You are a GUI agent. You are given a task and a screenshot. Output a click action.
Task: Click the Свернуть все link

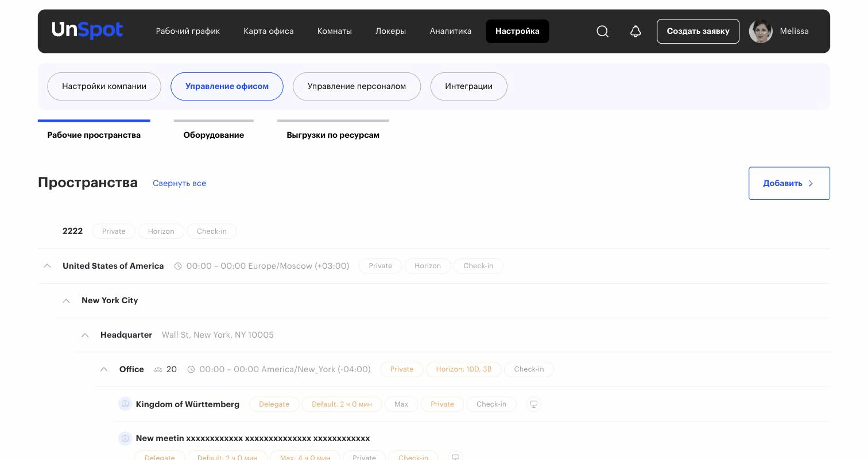coord(179,183)
